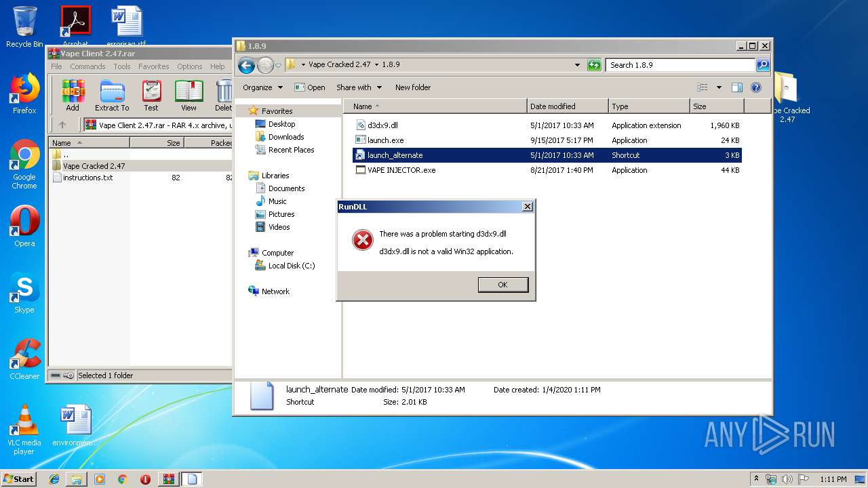Toggle the preview pane icon
Screen dimensions: 868x488
pos(737,87)
